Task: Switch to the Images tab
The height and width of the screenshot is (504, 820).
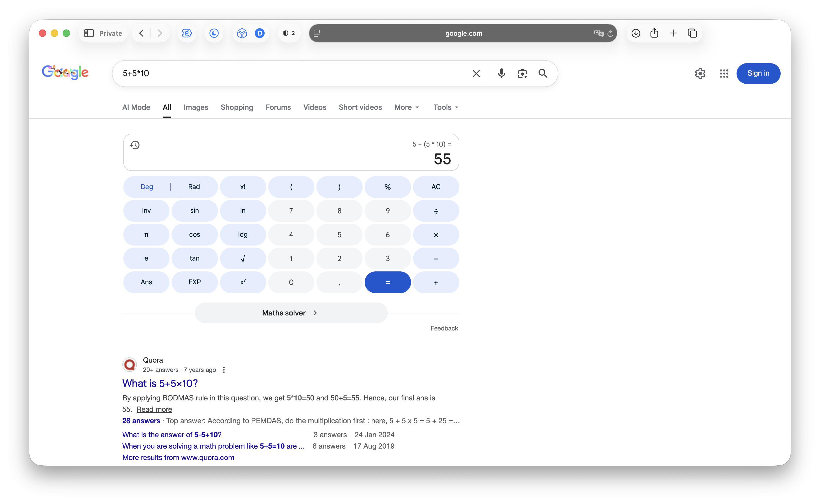Action: 196,107
